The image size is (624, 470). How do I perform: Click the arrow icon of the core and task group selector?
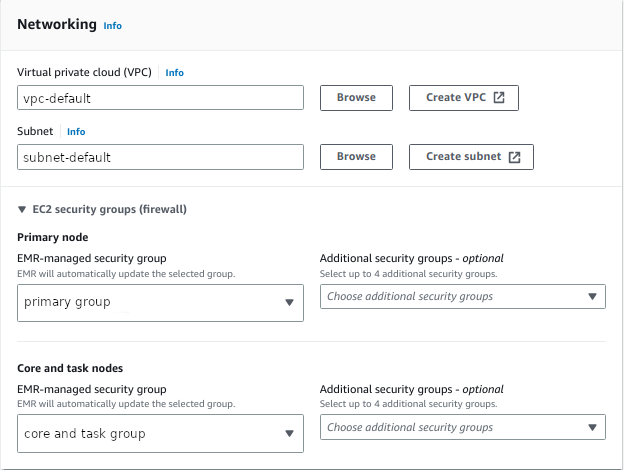289,434
